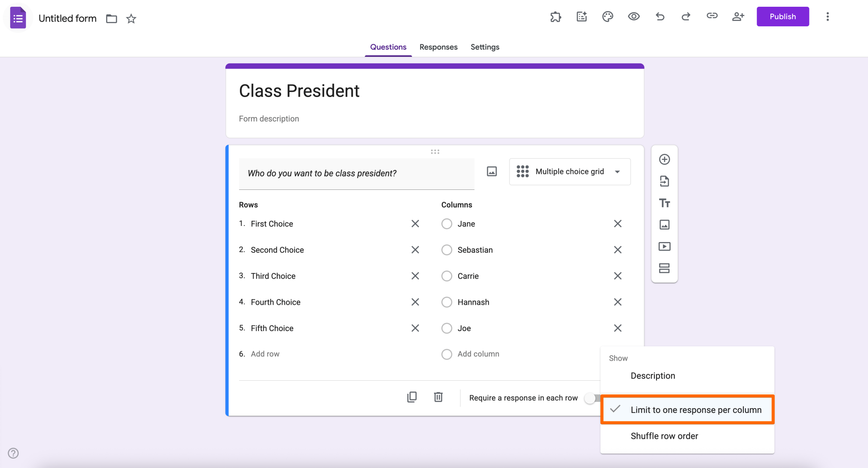Open the Multiple choice grid type dropdown

tap(570, 172)
